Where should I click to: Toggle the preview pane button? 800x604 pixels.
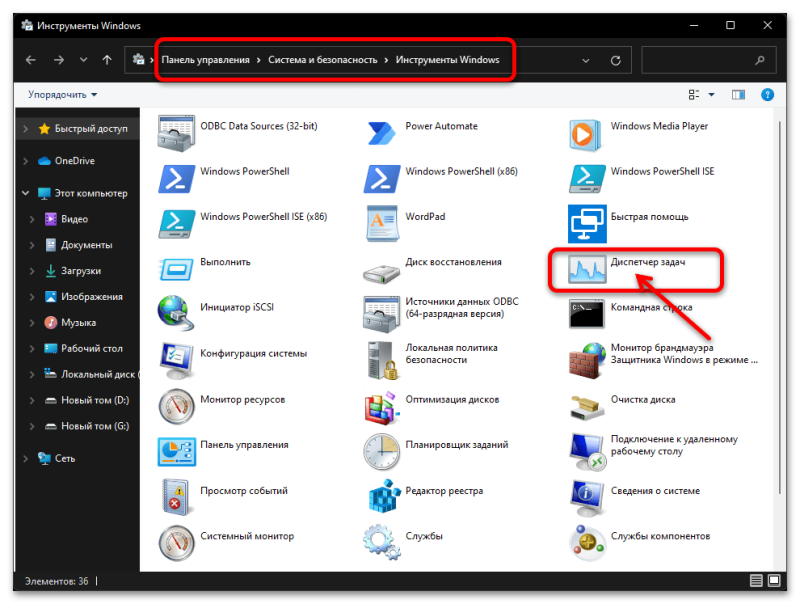pos(738,94)
